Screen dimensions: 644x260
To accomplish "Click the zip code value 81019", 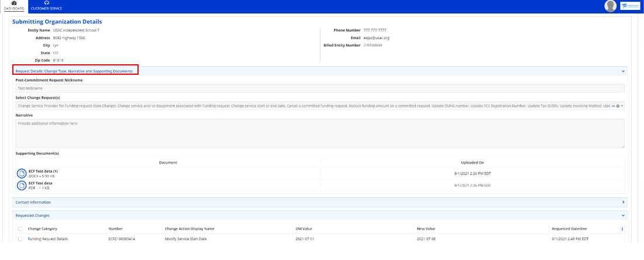I will (58, 60).
